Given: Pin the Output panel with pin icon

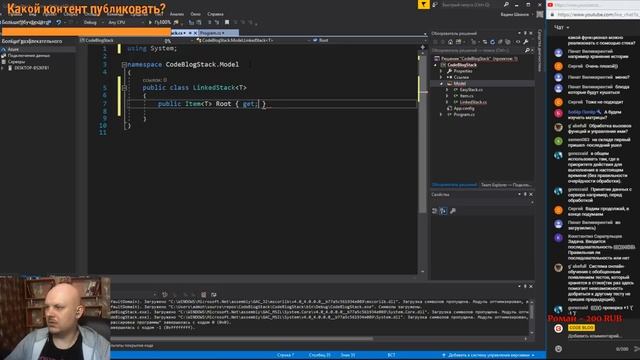Looking at the screenshot, I should pos(525,286).
